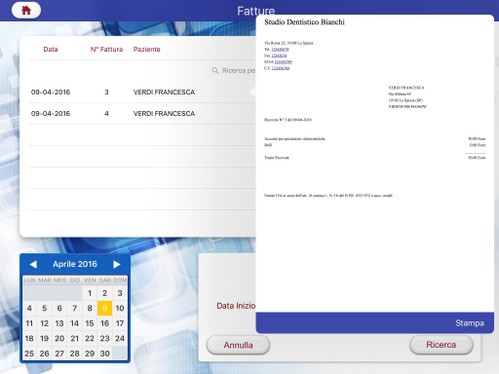This screenshot has width=499, height=374.
Task: Select the Paziente column header
Action: [147, 49]
